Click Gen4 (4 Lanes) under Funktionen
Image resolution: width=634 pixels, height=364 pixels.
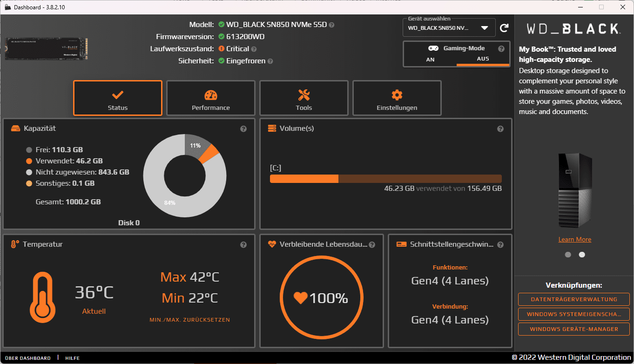tap(450, 281)
